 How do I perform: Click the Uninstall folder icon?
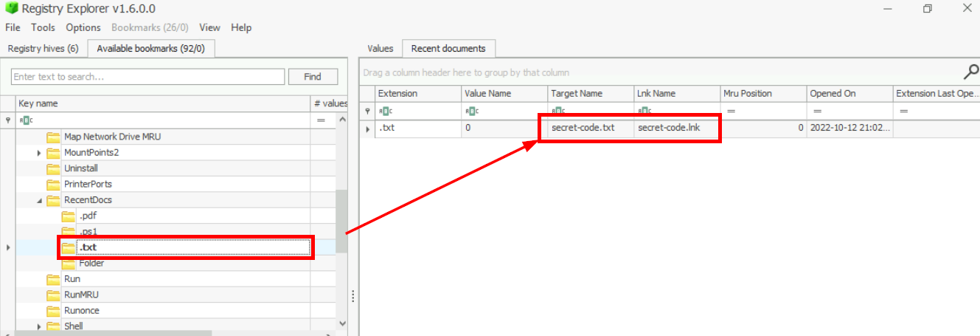point(53,168)
